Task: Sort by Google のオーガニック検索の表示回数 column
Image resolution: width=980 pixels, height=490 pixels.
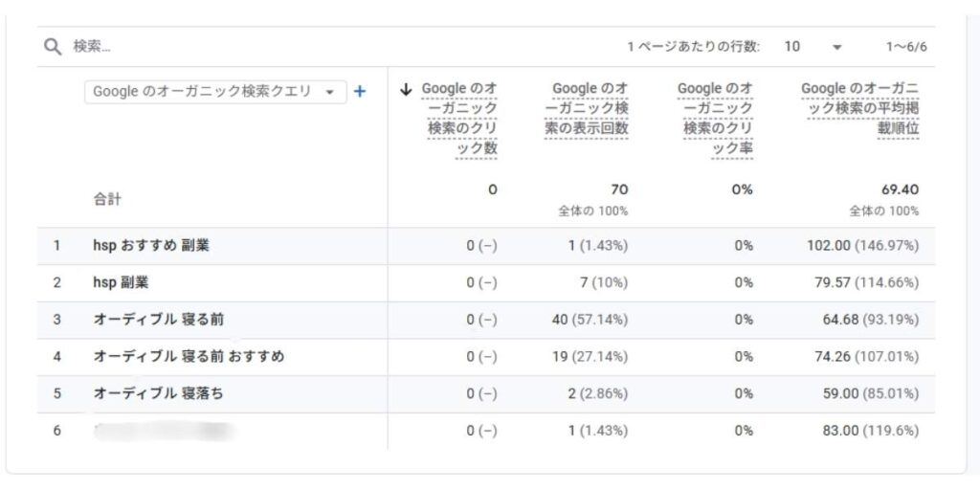Action: [x=586, y=109]
